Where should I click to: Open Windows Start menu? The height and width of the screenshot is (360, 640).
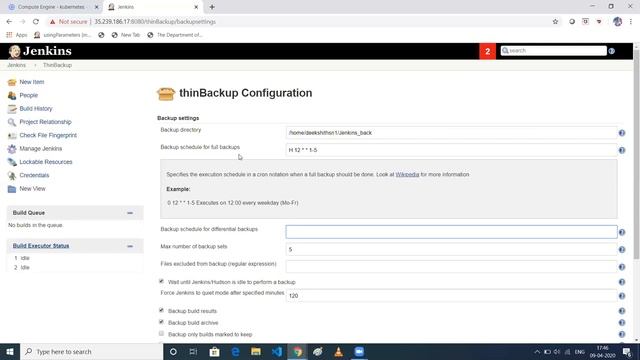pyautogui.click(x=10, y=352)
